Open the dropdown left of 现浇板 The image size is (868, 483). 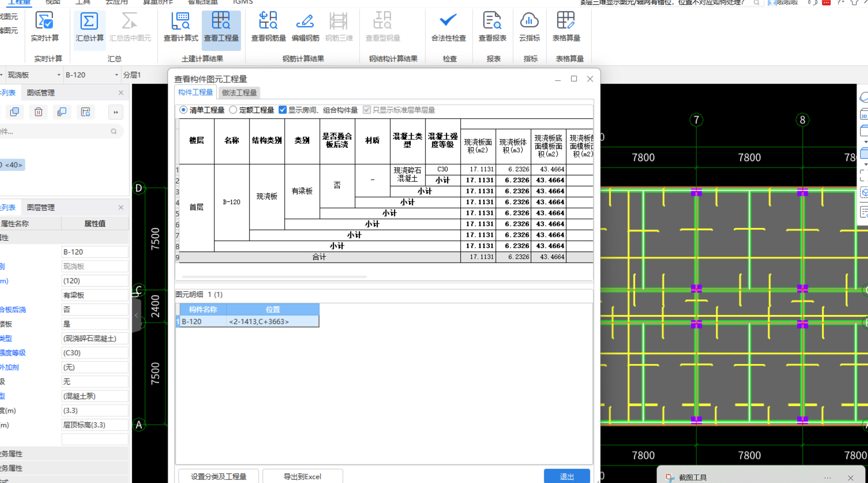click(2, 75)
